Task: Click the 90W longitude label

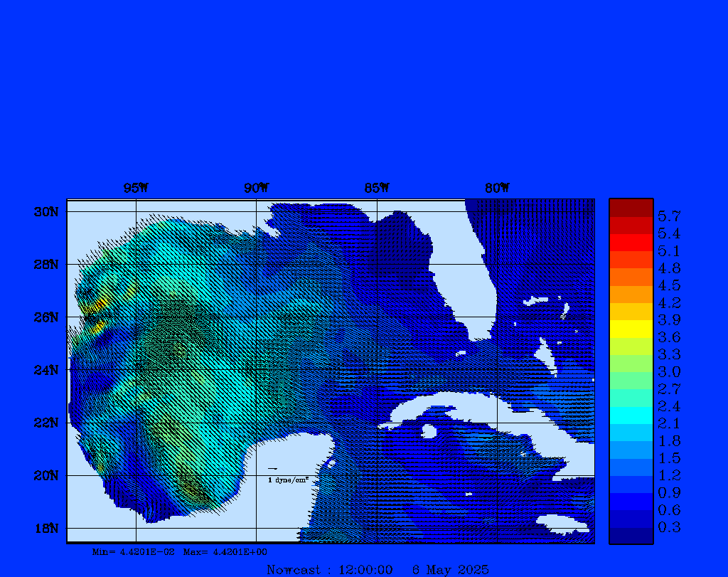Action: (256, 188)
